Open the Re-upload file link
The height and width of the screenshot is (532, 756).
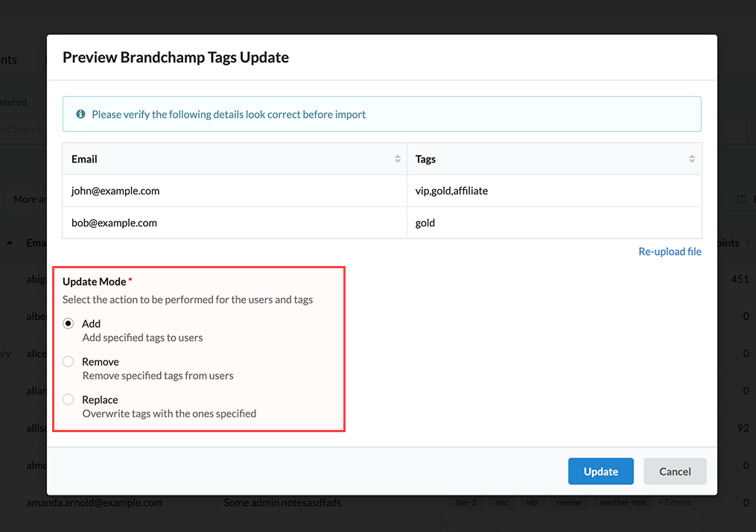[x=670, y=251]
